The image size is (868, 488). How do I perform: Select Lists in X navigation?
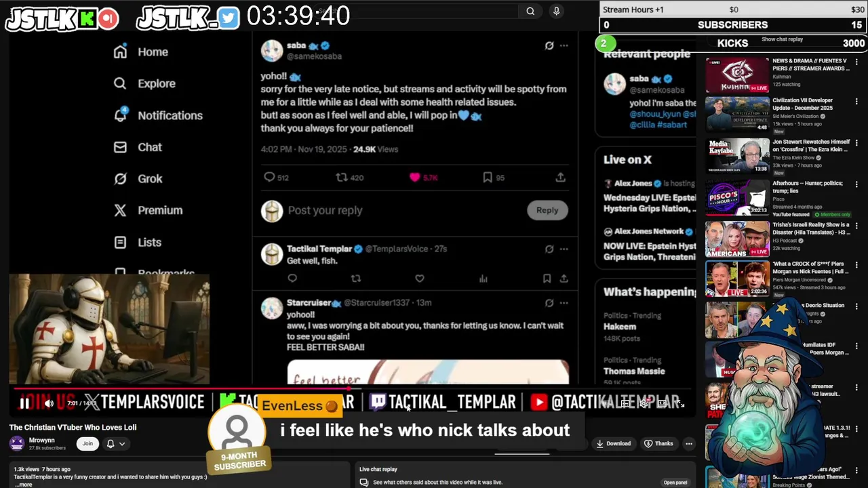coord(149,242)
